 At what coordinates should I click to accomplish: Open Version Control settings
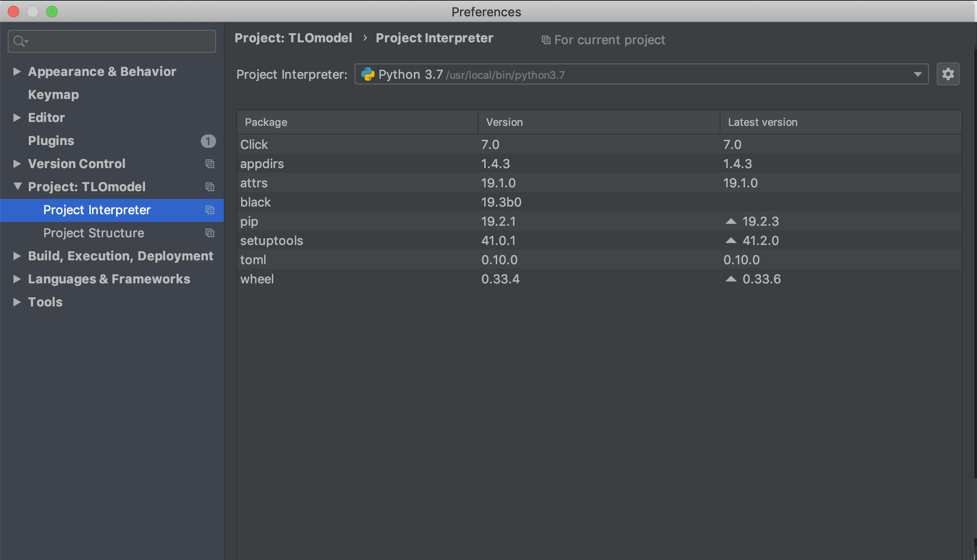click(x=76, y=164)
